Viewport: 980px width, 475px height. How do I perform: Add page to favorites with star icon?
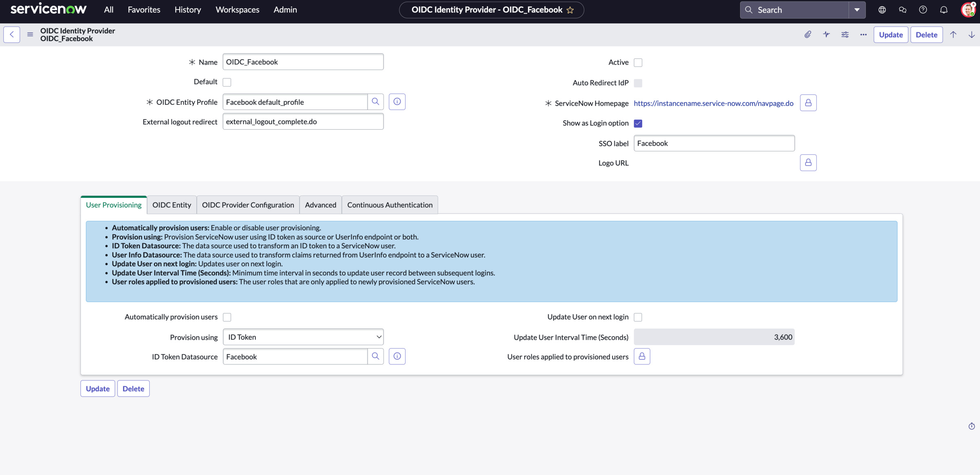(570, 10)
